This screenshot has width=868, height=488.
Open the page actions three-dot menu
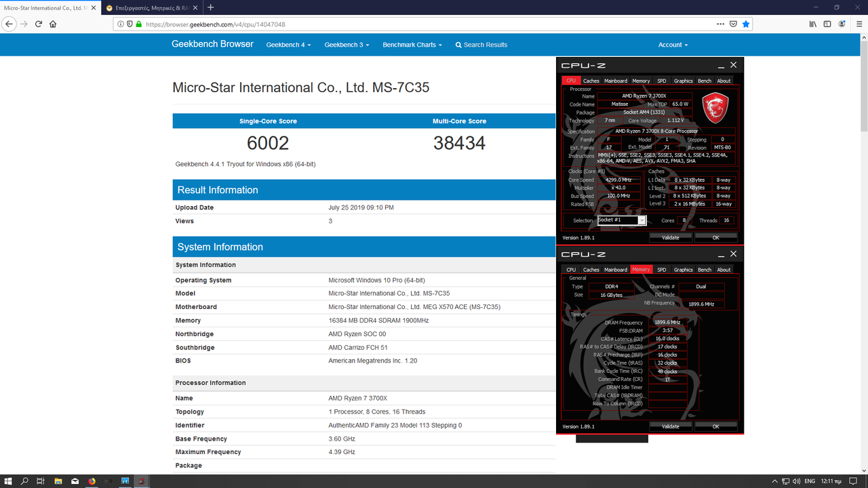point(720,24)
